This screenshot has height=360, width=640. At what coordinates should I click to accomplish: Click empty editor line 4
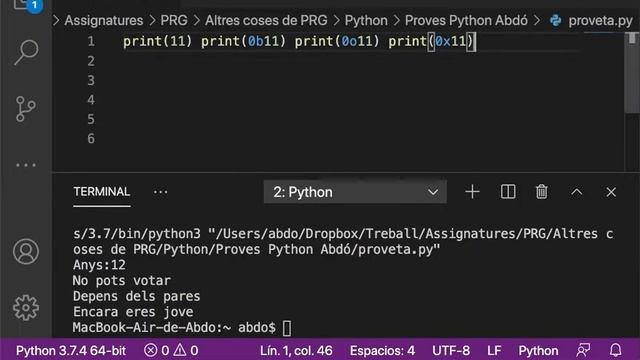(x=351, y=100)
